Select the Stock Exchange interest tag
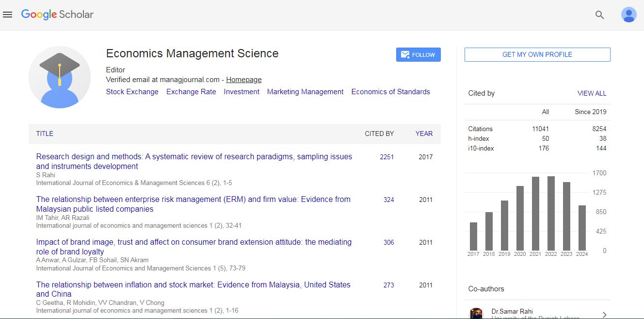 [132, 92]
